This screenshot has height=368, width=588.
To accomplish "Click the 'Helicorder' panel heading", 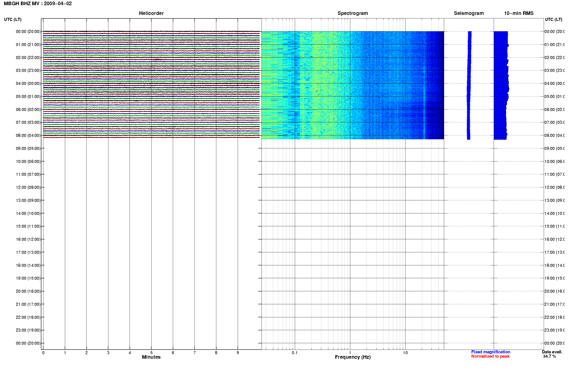I will pyautogui.click(x=151, y=13).
